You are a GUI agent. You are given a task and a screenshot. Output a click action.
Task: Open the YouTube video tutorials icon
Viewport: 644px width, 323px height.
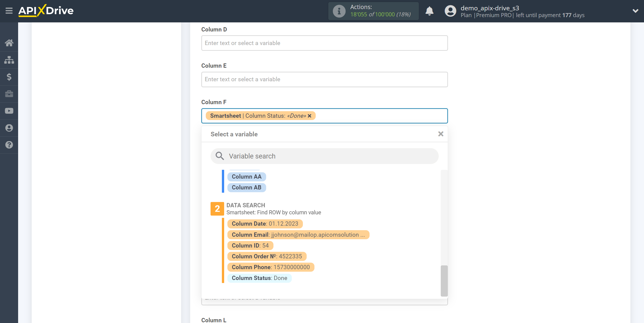click(x=9, y=111)
